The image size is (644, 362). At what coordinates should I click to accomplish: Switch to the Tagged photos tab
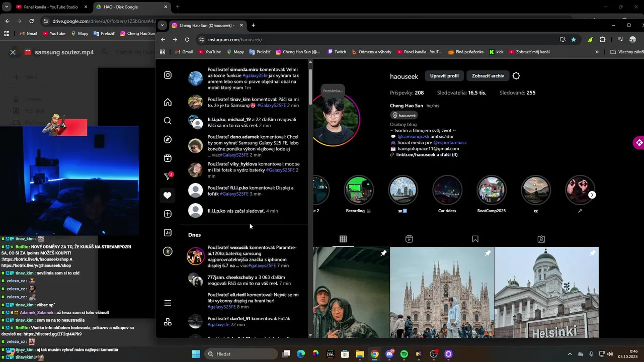click(541, 239)
